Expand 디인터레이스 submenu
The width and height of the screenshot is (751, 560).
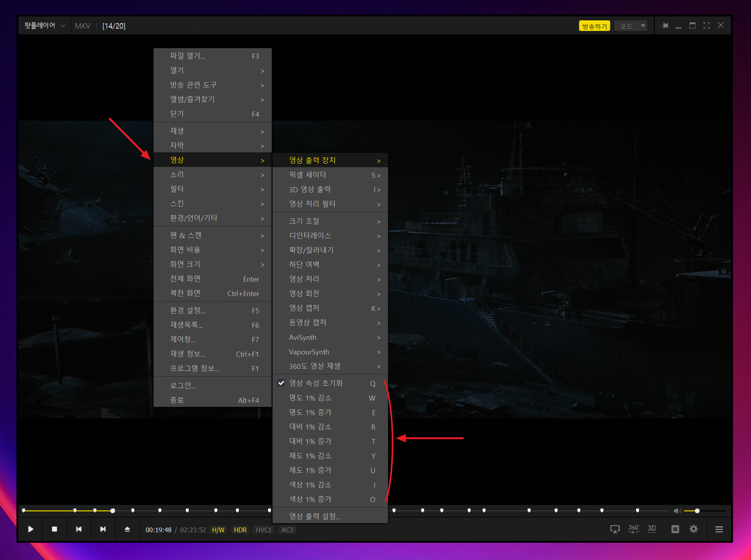pos(330,236)
